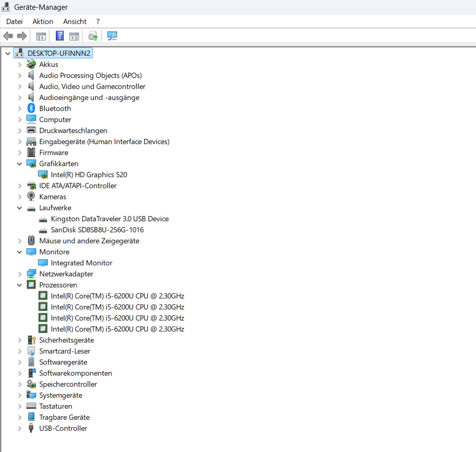Screen dimensions: 476x452
Task: Click the action pane toggle toolbar icon
Action: 74,36
